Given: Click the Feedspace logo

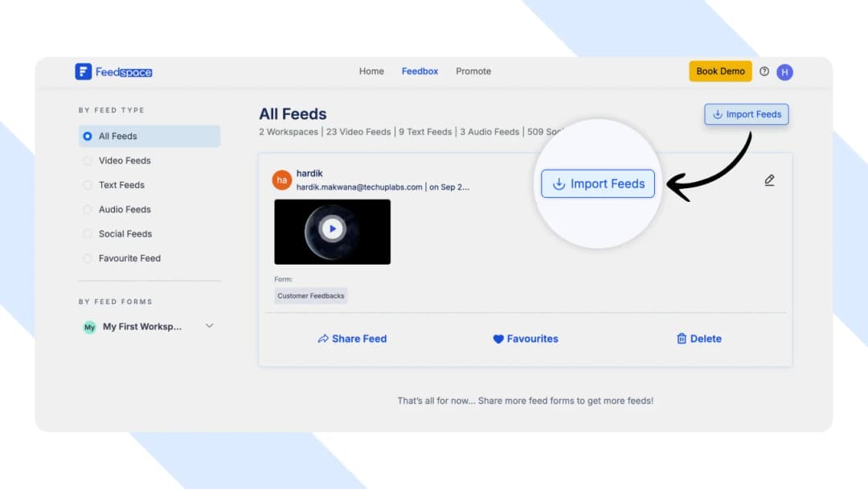Looking at the screenshot, I should 113,71.
